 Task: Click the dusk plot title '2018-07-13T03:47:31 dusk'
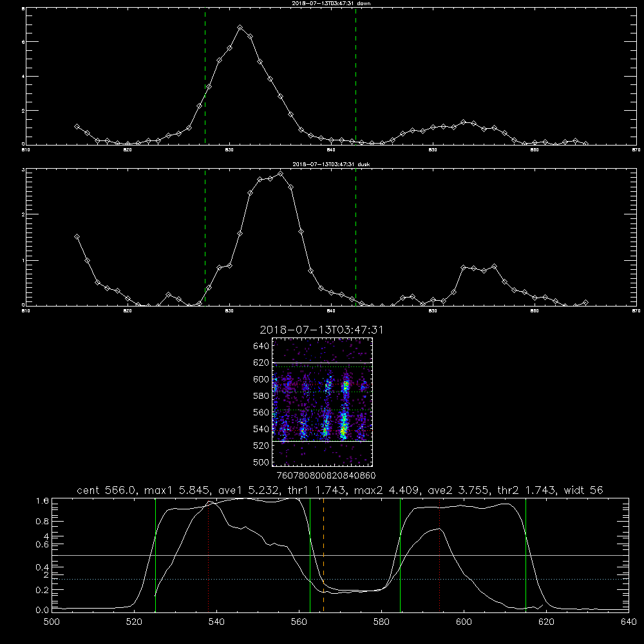[331, 164]
